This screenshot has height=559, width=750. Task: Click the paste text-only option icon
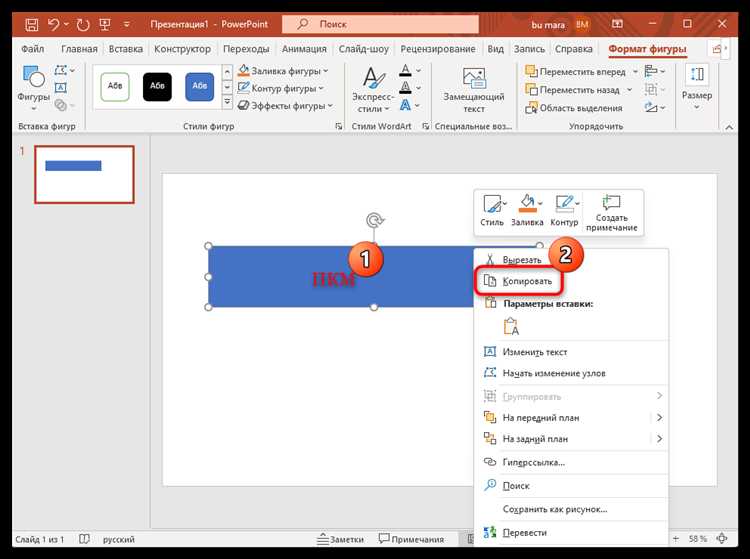tap(511, 326)
